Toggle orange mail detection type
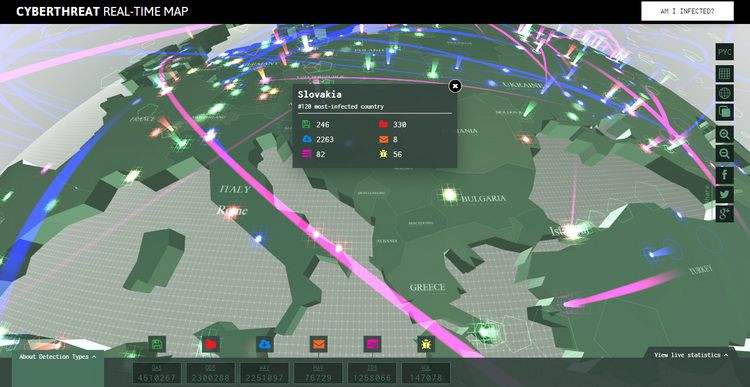750x387 pixels. tap(319, 344)
